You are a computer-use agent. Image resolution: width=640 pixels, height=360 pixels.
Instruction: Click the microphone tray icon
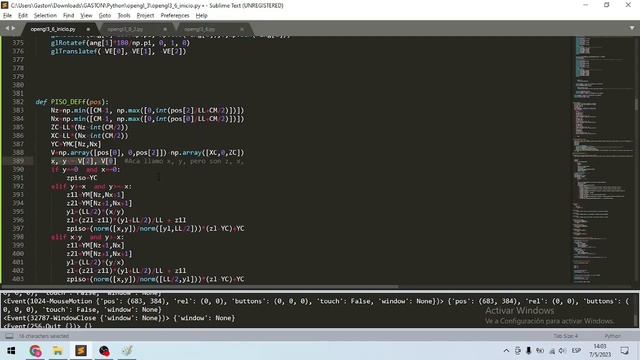[529, 351]
